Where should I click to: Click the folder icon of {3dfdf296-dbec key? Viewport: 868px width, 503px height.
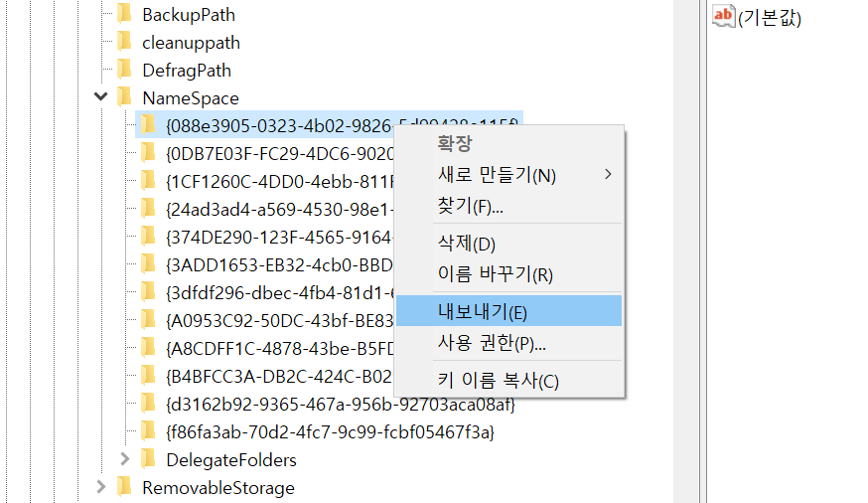click(x=148, y=291)
